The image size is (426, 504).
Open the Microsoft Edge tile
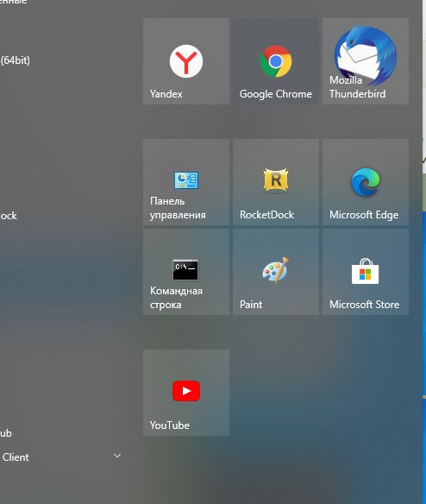(x=366, y=182)
